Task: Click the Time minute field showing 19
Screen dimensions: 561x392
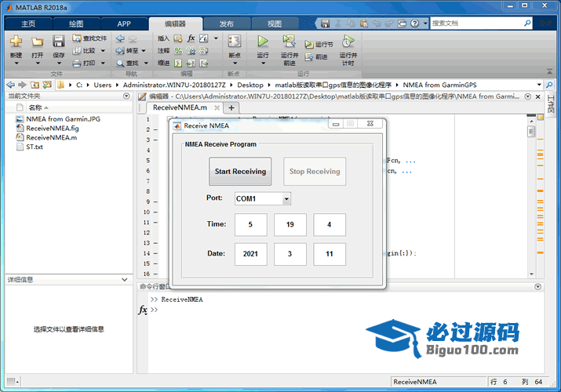Action: pos(290,225)
